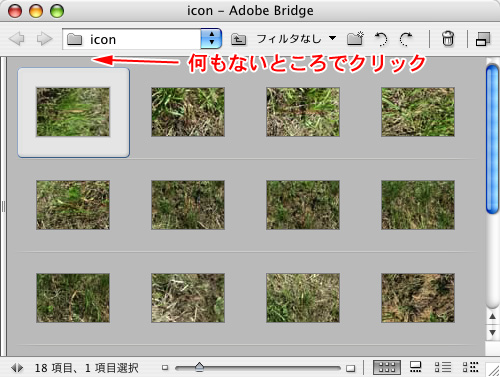This screenshot has width=500, height=377.
Task: Click the thumbnail size slider handle
Action: 199,367
